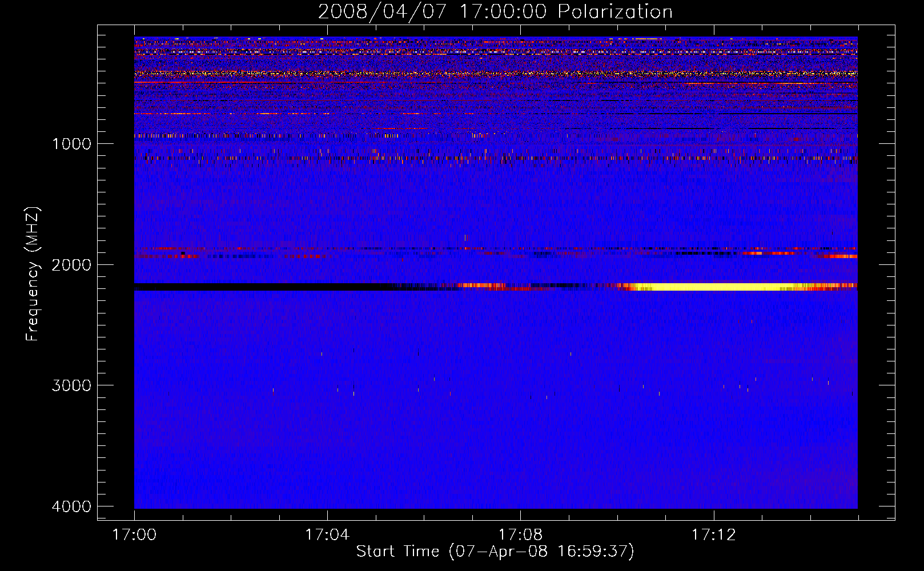Click the 17:04 time tick label

[x=327, y=535]
